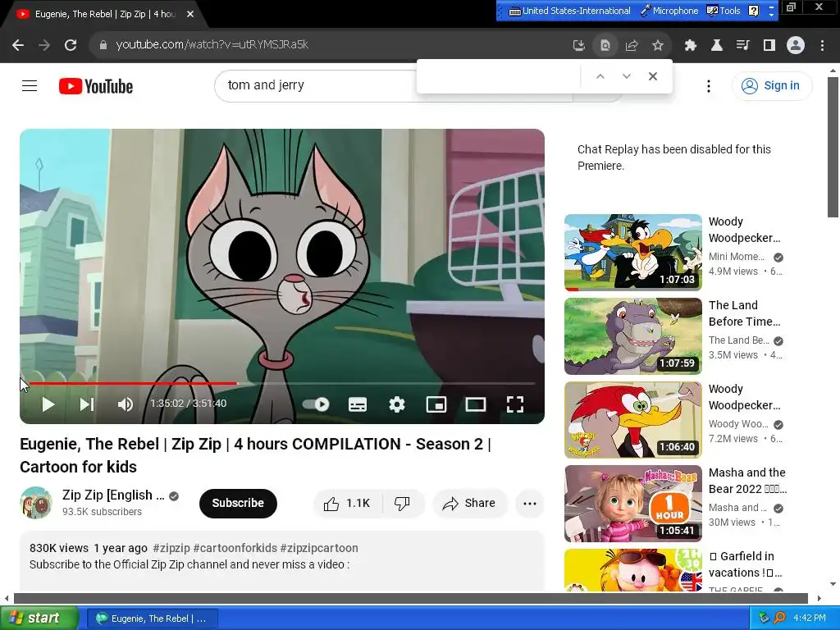Click the Eugenie, The Rebel taskbar item
This screenshot has width=840, height=630.
click(152, 619)
